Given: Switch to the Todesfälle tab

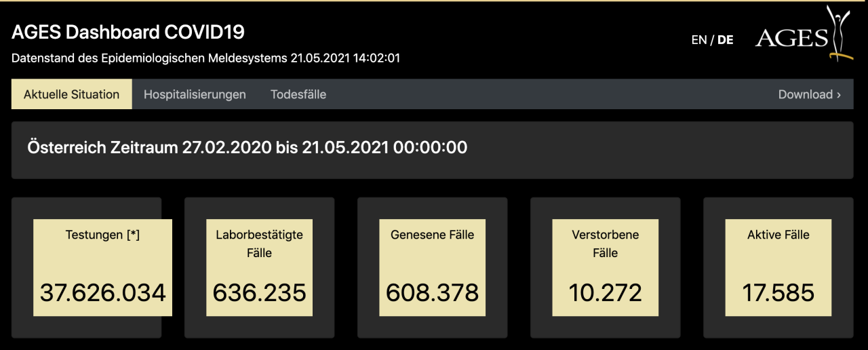Looking at the screenshot, I should [298, 94].
